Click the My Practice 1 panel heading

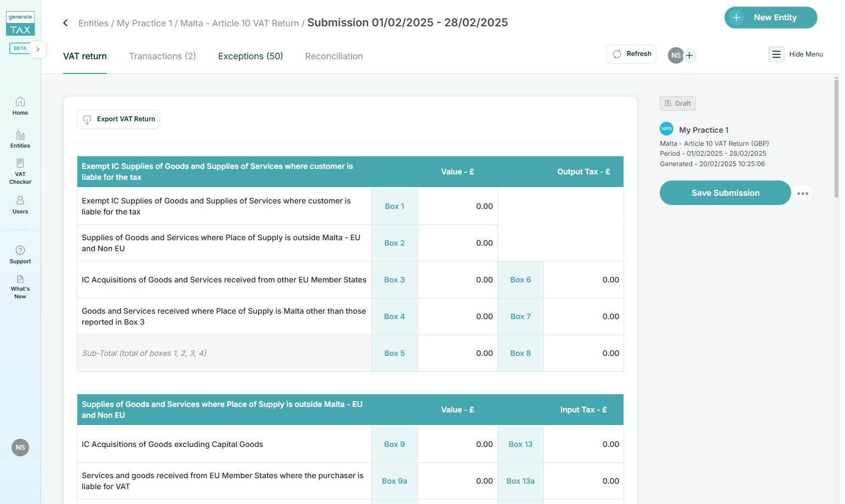click(x=704, y=130)
